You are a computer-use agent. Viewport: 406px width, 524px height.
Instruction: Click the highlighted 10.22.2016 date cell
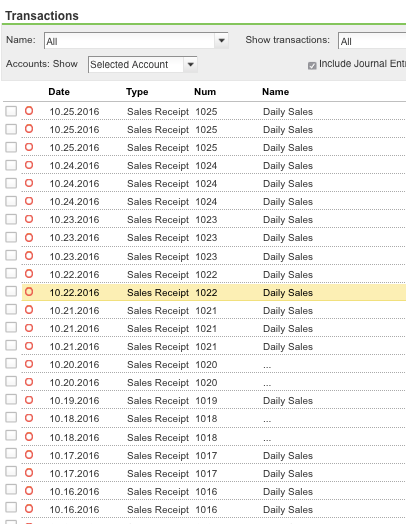pyautogui.click(x=74, y=292)
